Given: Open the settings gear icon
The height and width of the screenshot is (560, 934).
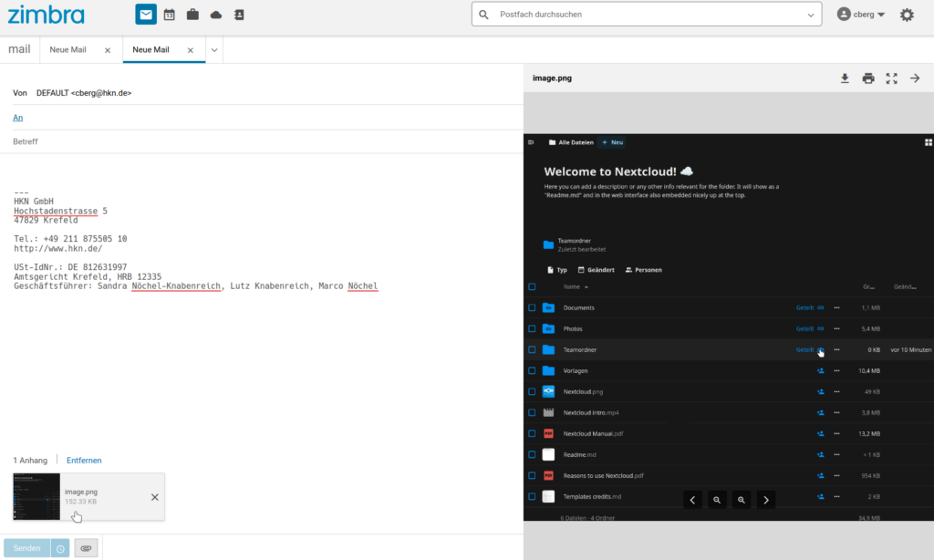Looking at the screenshot, I should (907, 15).
